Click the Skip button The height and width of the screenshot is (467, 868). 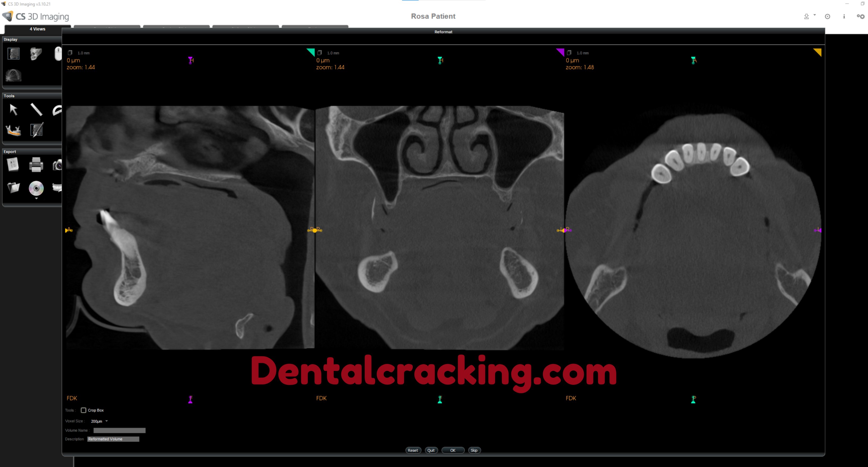click(x=474, y=451)
